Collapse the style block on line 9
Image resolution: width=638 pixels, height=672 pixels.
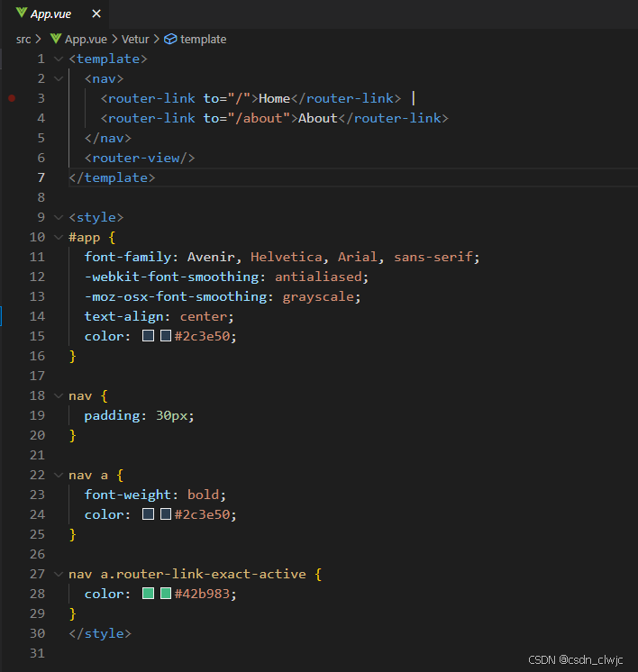pos(59,218)
